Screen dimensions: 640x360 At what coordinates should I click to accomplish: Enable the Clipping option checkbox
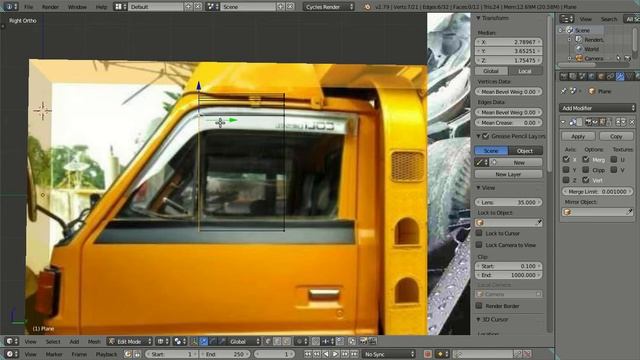click(586, 169)
